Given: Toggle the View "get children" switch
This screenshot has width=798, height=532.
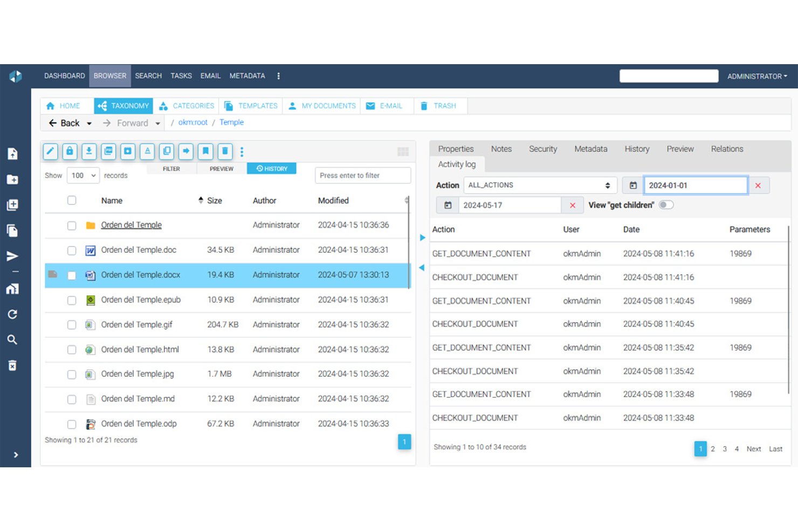Looking at the screenshot, I should [666, 205].
